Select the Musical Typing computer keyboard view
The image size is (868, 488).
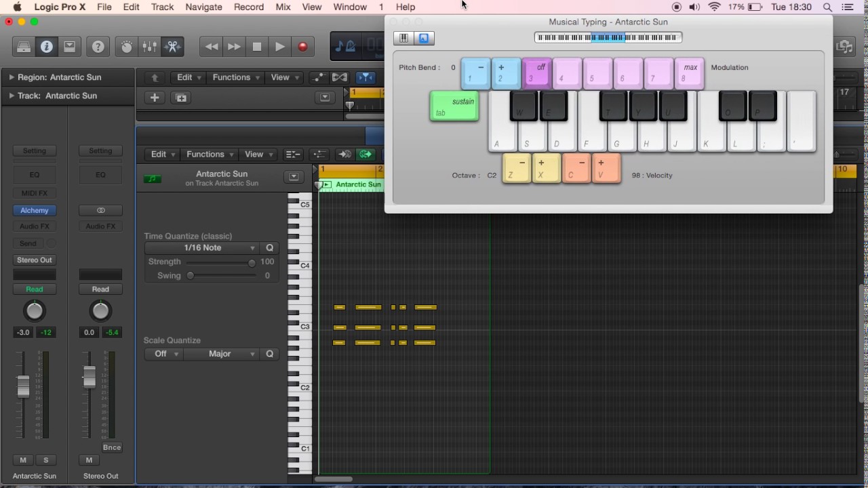click(x=424, y=38)
